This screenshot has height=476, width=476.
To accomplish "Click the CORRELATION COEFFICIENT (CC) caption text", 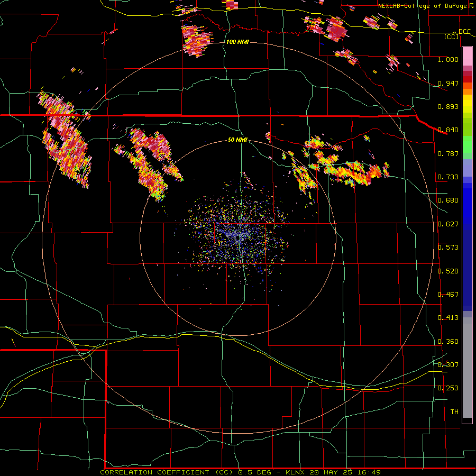I will [167, 472].
